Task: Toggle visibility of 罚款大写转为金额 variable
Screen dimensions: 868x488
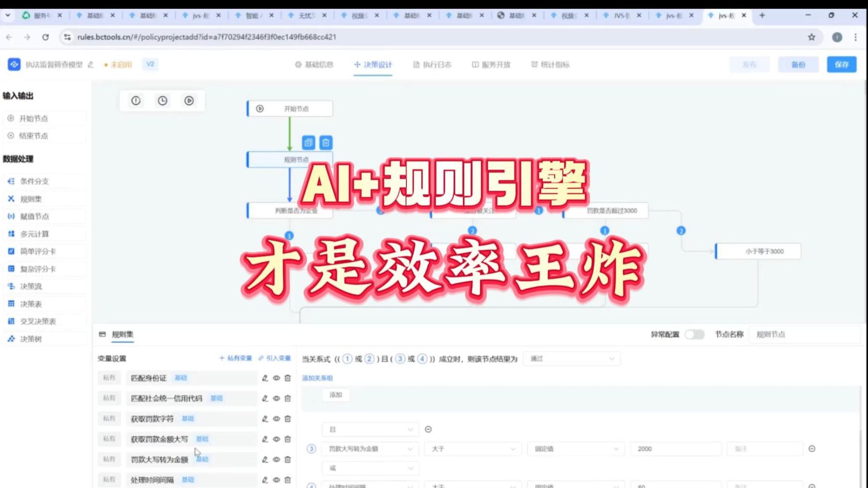Action: pos(276,459)
